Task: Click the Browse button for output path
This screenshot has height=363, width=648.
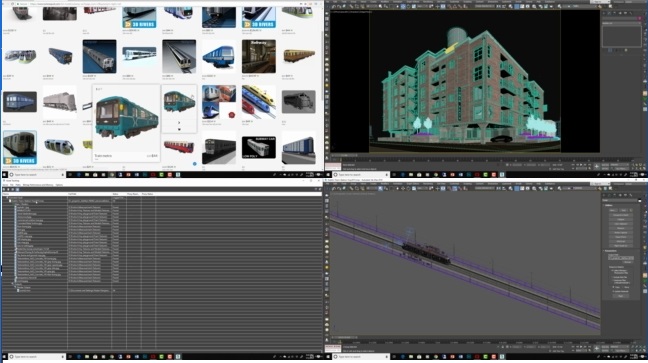Action: 628,262
